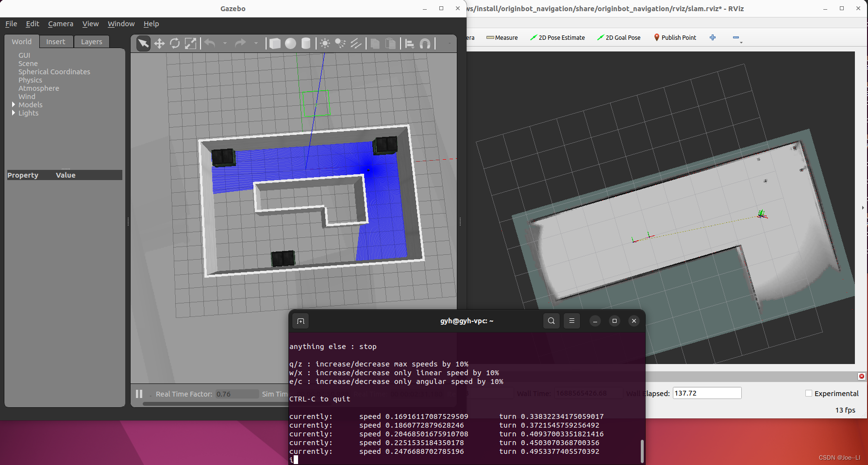
Task: Open the RViz toolbar overflow arrow
Action: click(x=741, y=43)
